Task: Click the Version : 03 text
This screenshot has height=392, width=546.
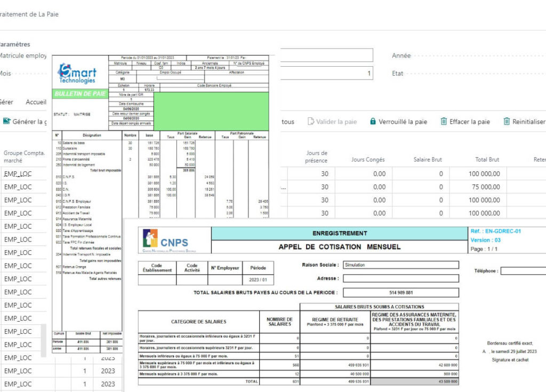Action: coord(485,240)
